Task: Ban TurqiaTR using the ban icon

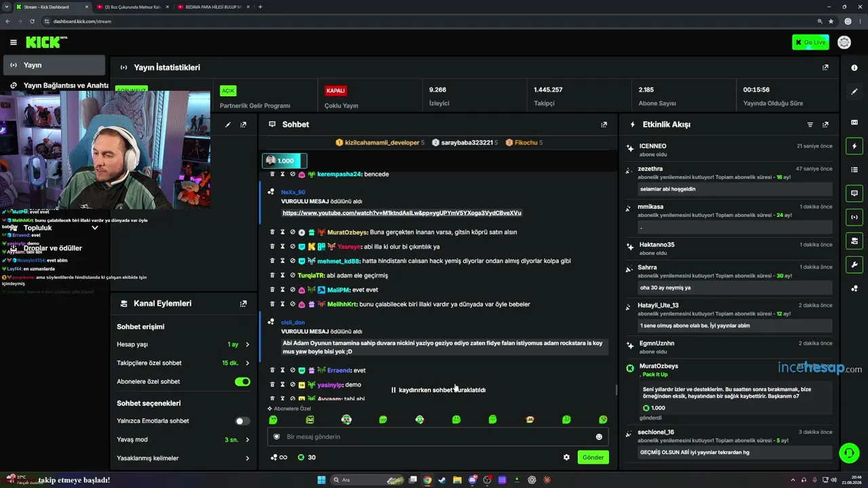Action: 292,275
